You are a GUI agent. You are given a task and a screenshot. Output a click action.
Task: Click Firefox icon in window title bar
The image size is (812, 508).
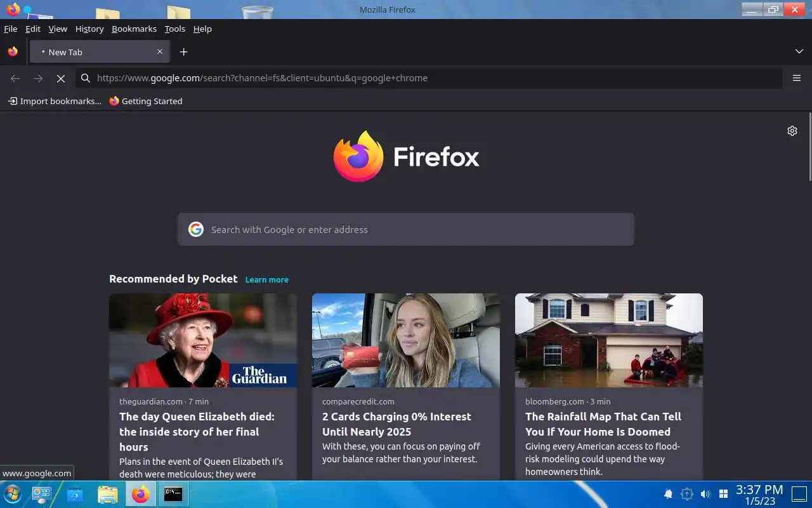[13, 9]
